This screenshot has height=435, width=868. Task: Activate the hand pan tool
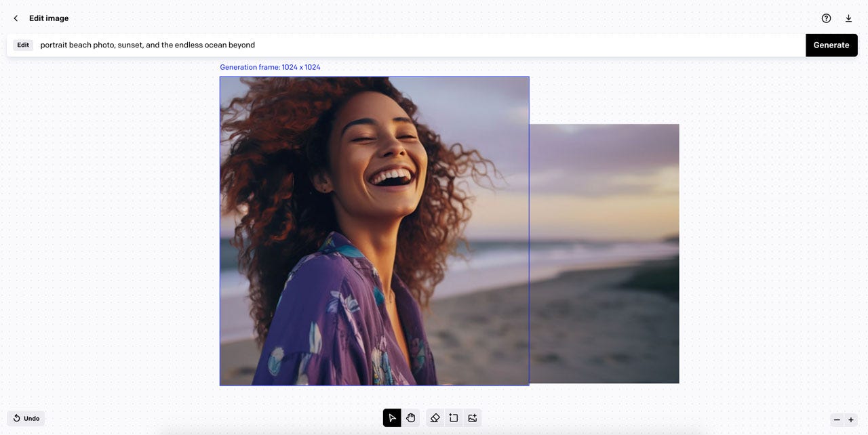tap(411, 418)
